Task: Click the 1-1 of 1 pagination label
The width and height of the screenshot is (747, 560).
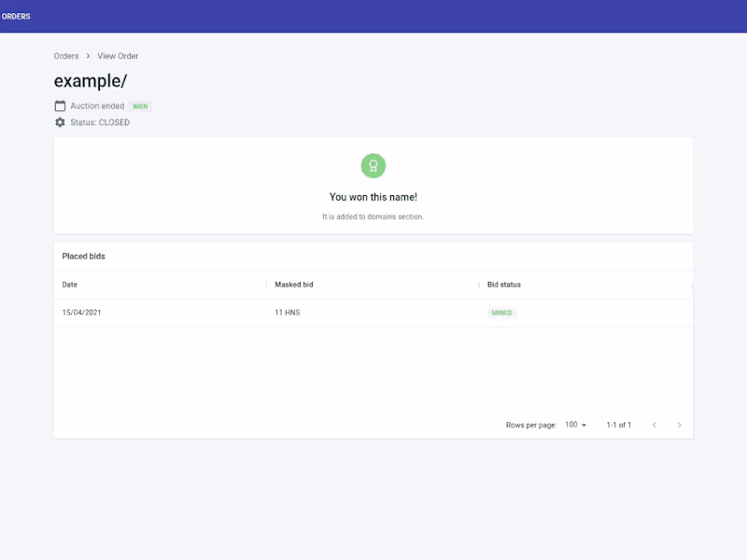Action: (617, 425)
